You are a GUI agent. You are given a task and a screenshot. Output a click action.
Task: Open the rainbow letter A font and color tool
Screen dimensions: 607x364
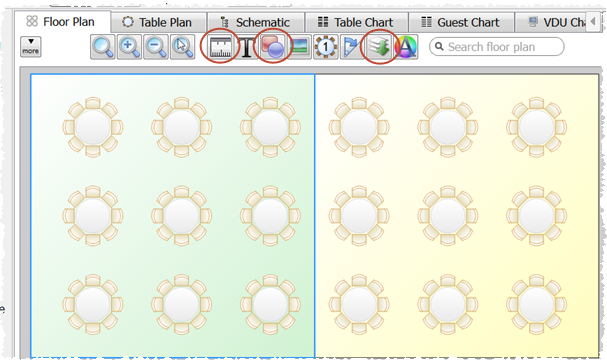(406, 47)
